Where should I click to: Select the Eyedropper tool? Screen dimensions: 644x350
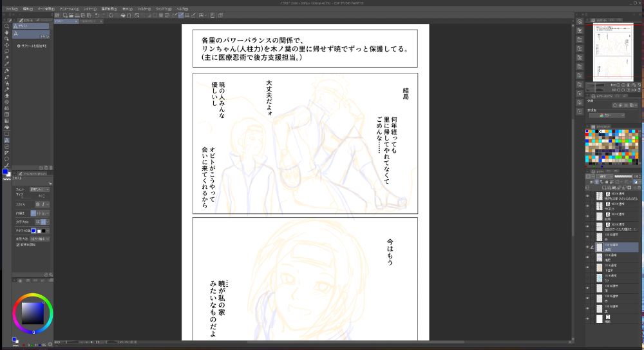pos(6,64)
